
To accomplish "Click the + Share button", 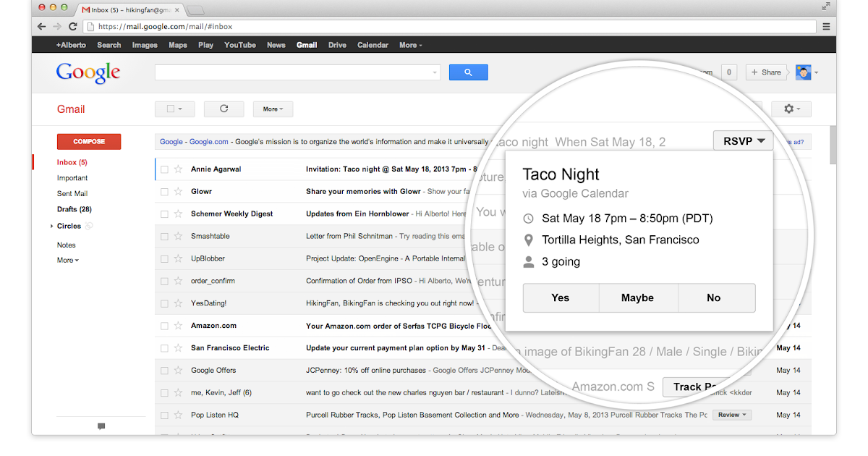I will 766,72.
